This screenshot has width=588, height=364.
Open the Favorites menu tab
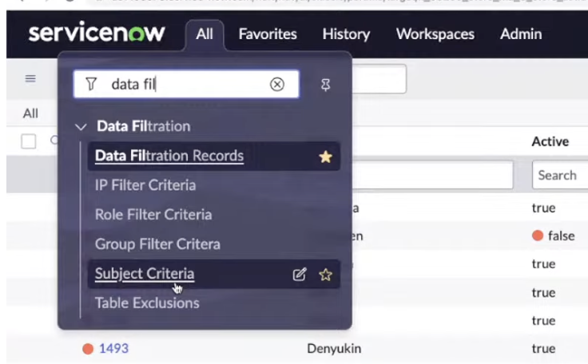coord(268,34)
